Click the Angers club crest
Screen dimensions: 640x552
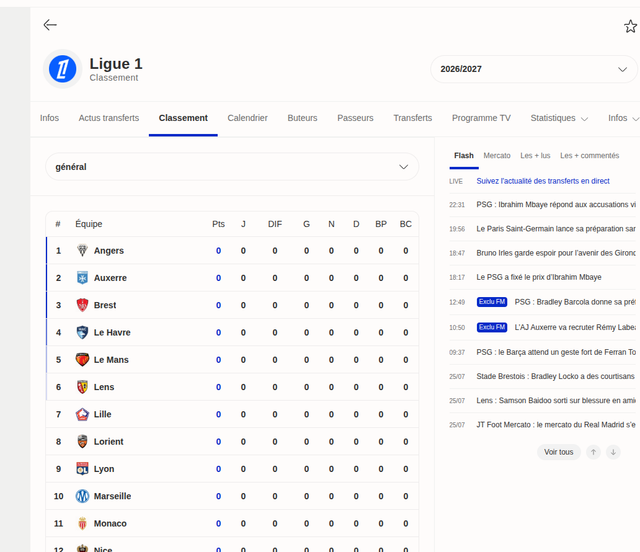pos(82,250)
